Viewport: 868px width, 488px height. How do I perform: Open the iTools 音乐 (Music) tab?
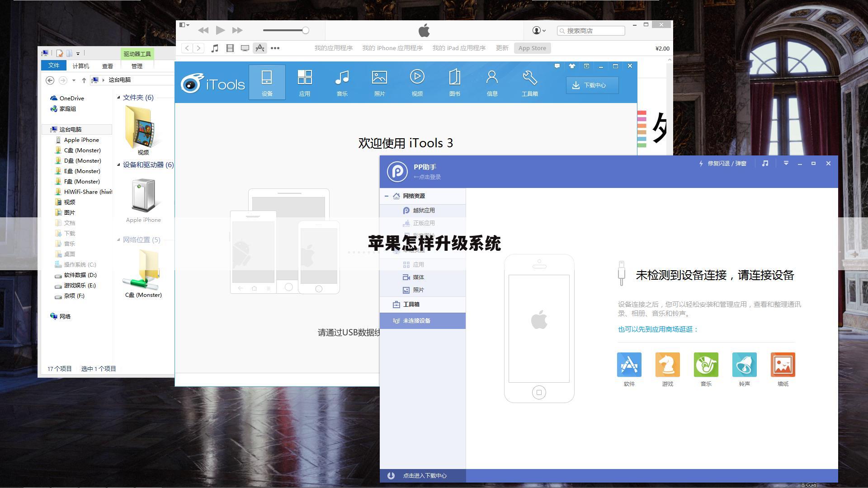point(342,82)
